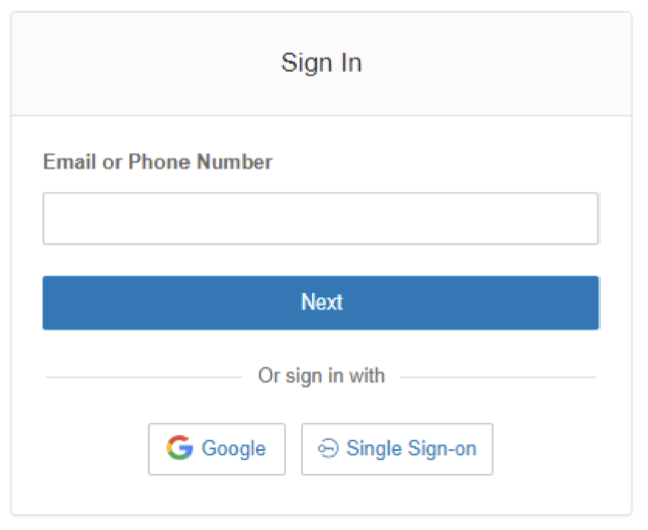Click the Email or Phone Number label

[x=158, y=162]
